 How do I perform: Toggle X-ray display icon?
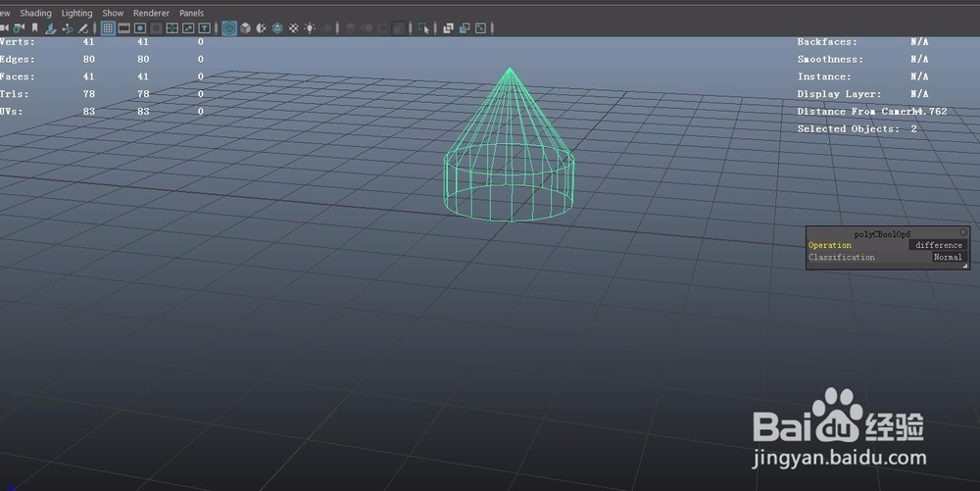(x=448, y=28)
